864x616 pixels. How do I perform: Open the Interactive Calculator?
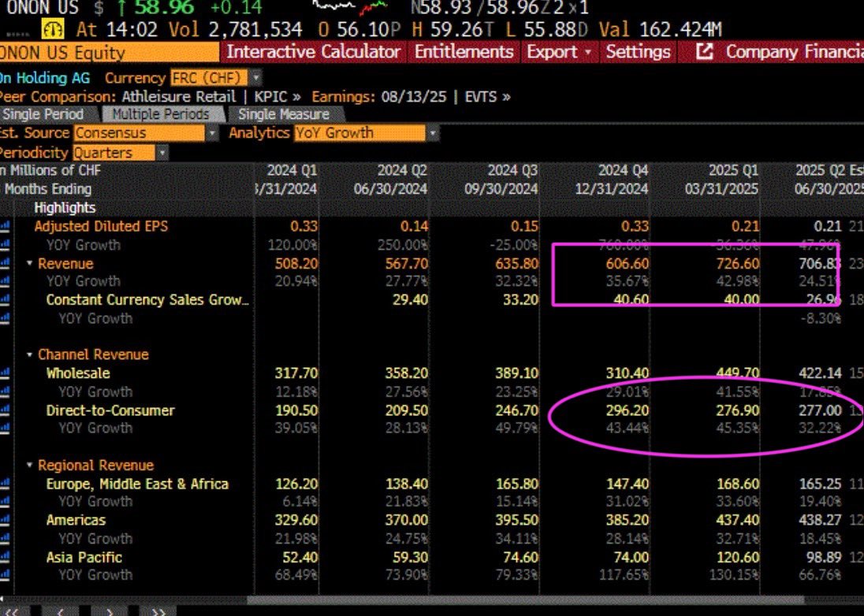[x=313, y=52]
